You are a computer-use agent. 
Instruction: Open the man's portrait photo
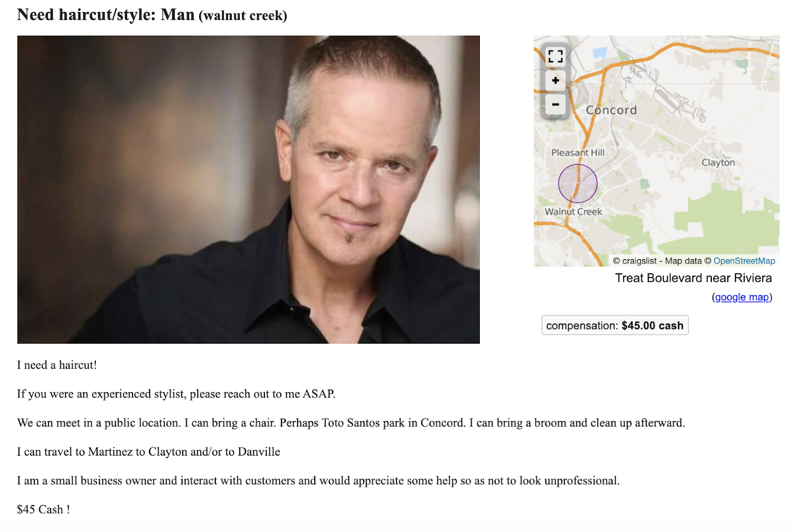coord(248,189)
